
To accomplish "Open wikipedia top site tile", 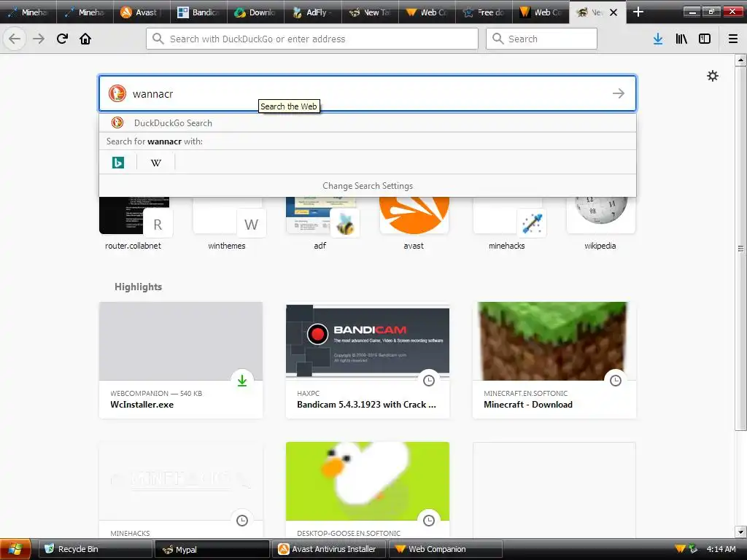I will 600,223.
